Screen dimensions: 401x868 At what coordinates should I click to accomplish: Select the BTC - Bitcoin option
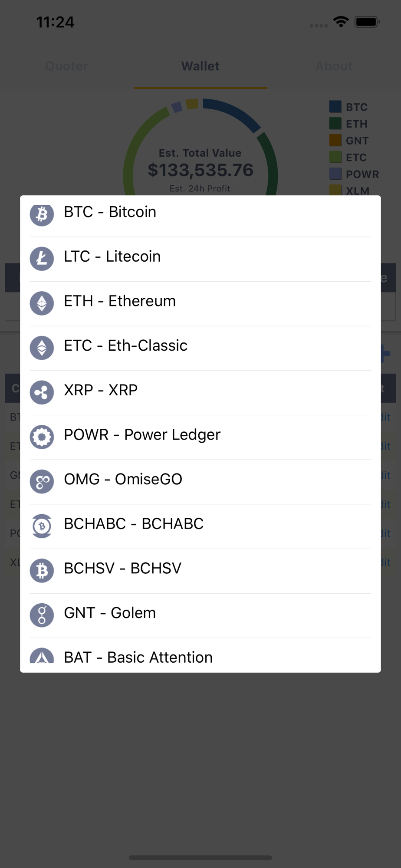click(110, 212)
